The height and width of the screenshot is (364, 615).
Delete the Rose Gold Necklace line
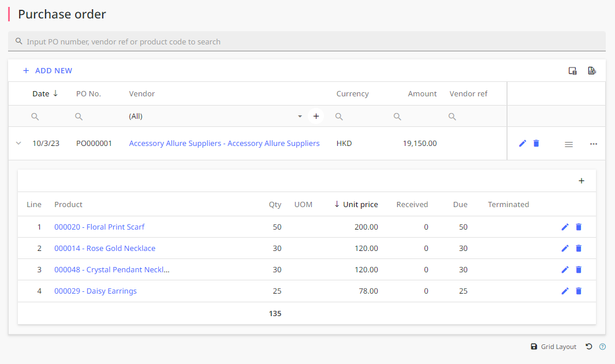coord(579,249)
